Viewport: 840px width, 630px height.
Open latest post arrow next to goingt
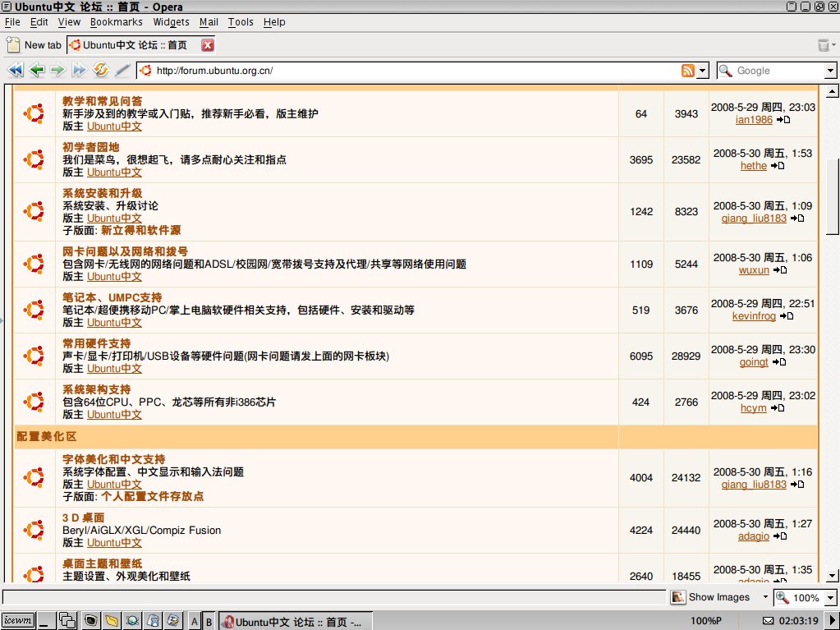pos(779,362)
